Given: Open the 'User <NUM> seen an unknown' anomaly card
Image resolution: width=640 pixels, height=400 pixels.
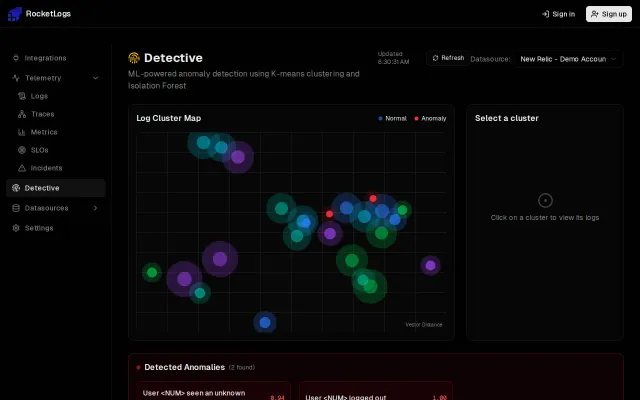Looking at the screenshot, I should tap(213, 391).
